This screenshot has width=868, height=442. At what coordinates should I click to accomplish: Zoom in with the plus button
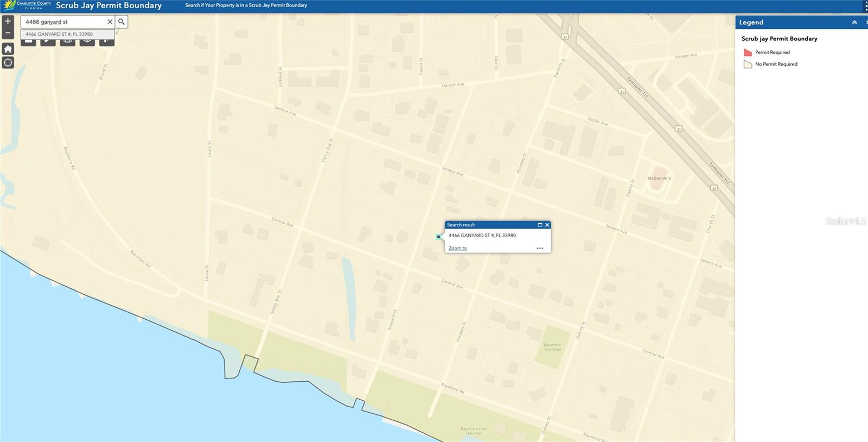click(x=8, y=21)
